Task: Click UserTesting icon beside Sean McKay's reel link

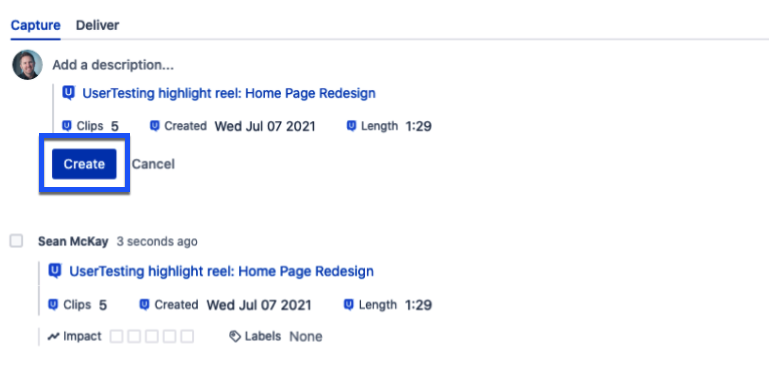Action: pos(55,271)
